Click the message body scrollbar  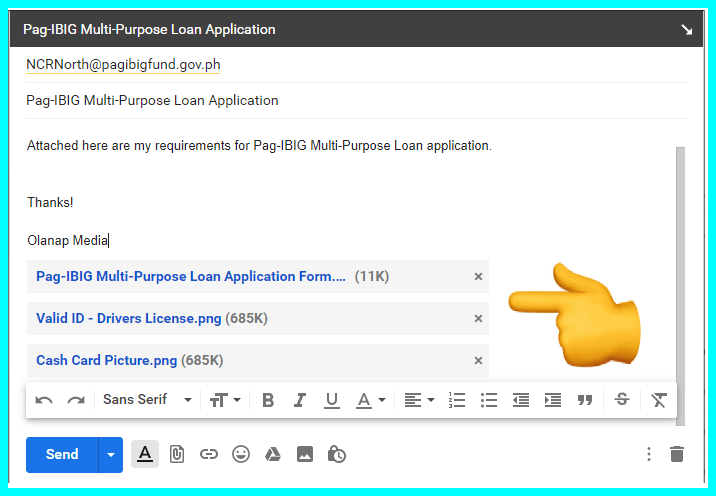pyautogui.click(x=680, y=286)
